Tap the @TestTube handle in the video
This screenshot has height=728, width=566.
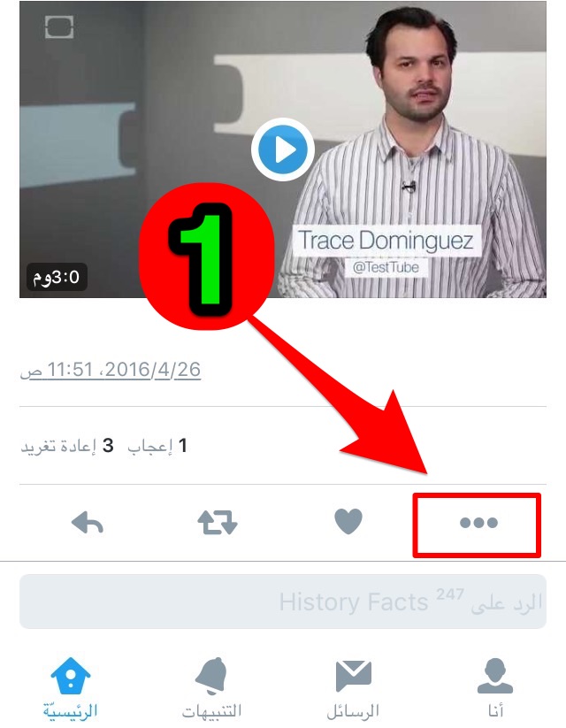[x=386, y=267]
